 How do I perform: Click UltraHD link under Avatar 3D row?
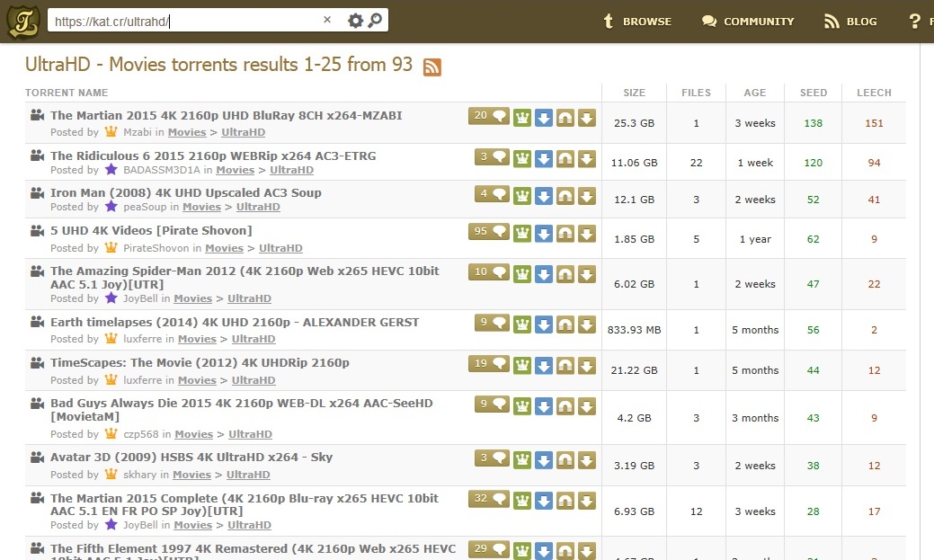point(248,475)
